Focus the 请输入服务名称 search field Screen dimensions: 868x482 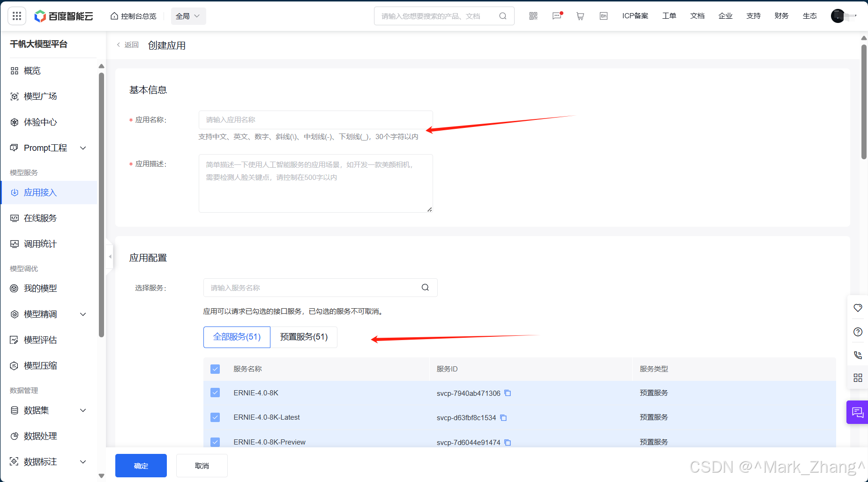coord(320,288)
